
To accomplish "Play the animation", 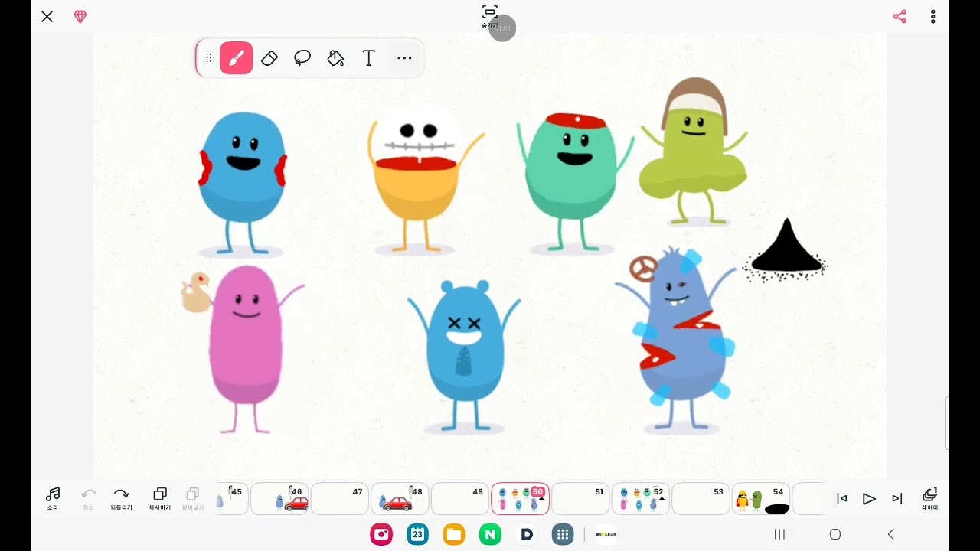I will 869,499.
